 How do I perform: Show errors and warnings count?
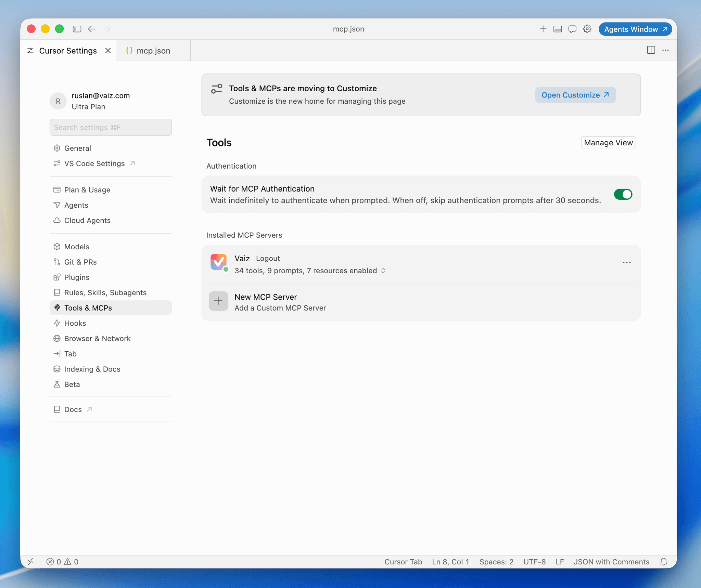click(x=62, y=562)
